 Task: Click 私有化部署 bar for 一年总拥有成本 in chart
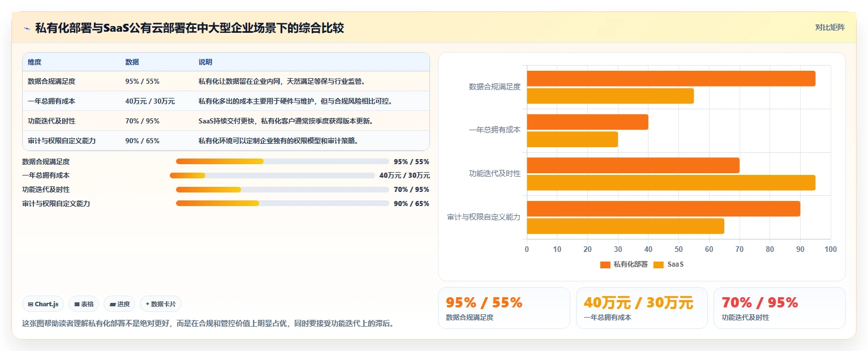pyautogui.click(x=587, y=122)
